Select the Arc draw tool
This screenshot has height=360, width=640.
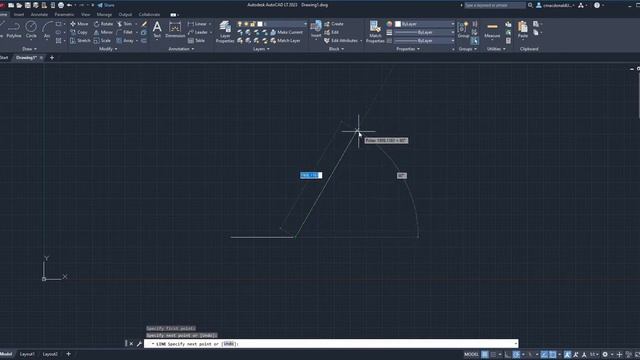click(47, 30)
